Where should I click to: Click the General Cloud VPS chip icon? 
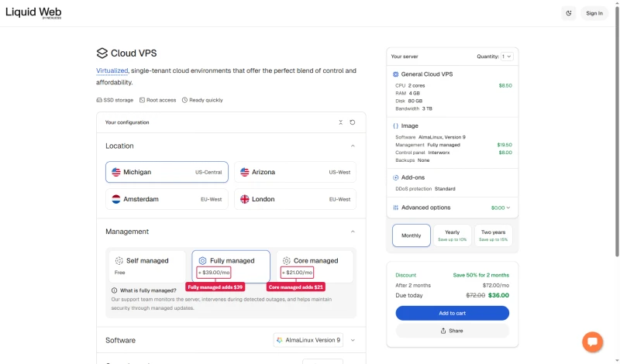[395, 74]
